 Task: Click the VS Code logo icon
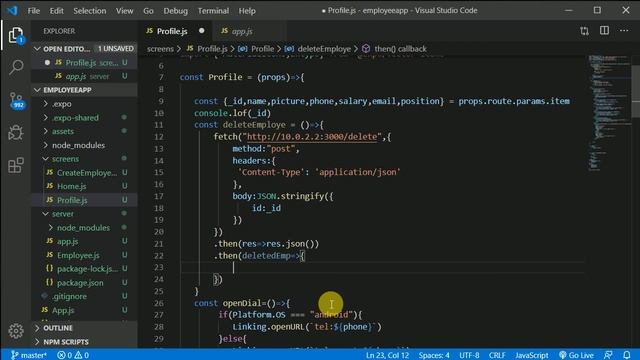coord(12,10)
